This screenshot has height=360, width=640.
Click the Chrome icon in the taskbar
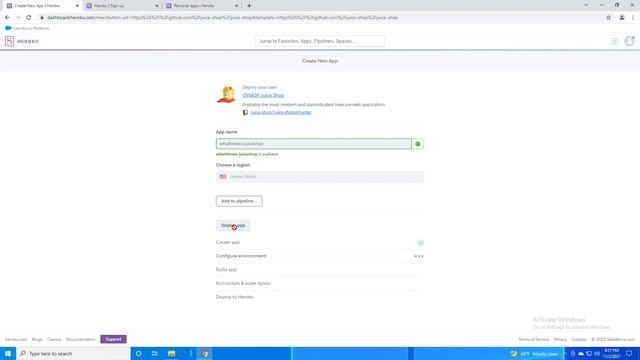pyautogui.click(x=205, y=353)
